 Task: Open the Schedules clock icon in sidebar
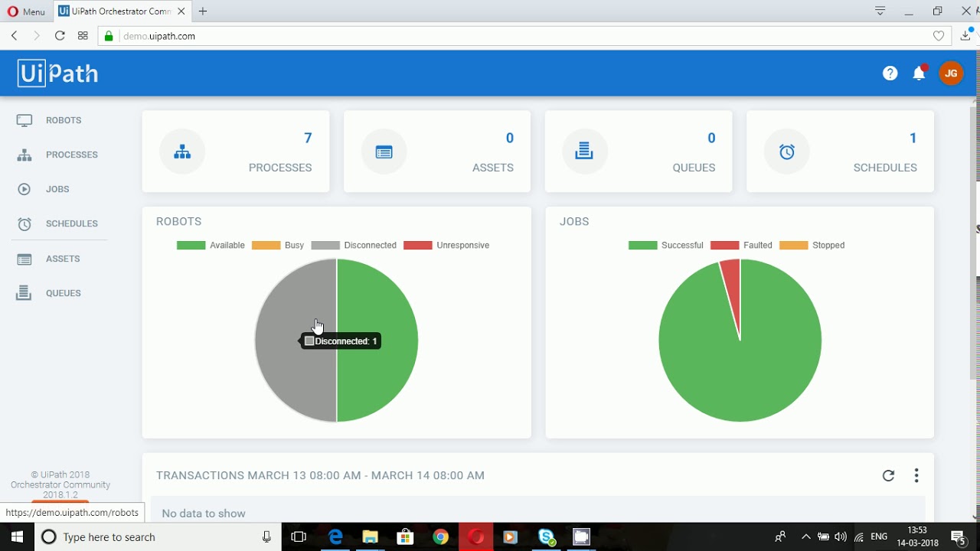pyautogui.click(x=24, y=223)
